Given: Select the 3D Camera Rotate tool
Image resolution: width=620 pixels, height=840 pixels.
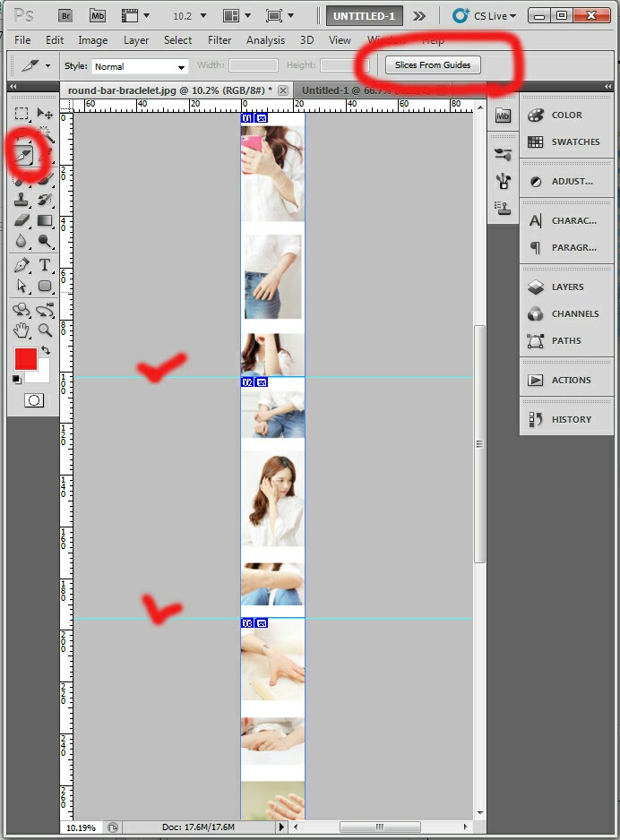Looking at the screenshot, I should (45, 309).
